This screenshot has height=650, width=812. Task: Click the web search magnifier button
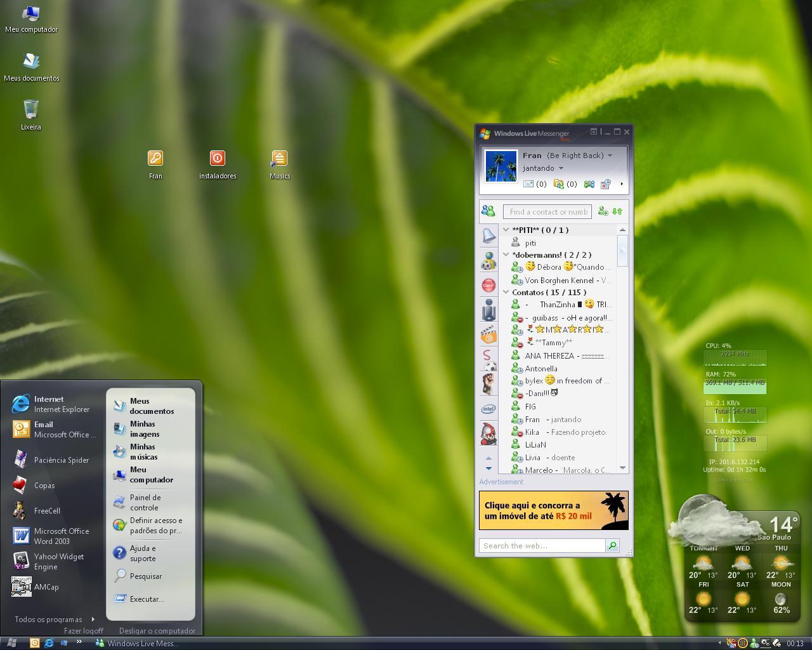612,545
